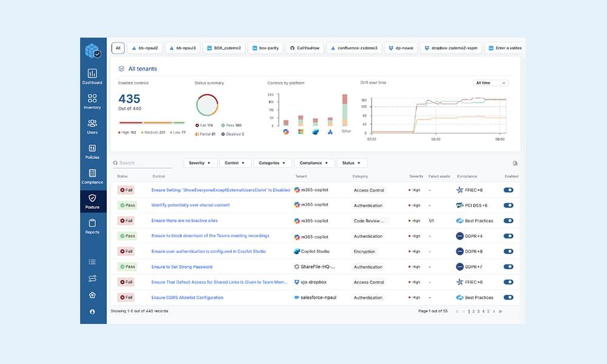
Task: Open Identify potentially over shared content link
Action: [x=190, y=205]
